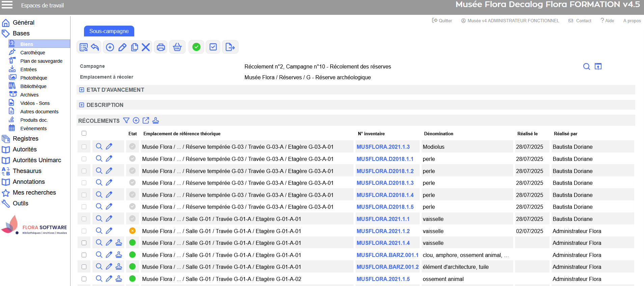The image size is (644, 286).
Task: Click the filter icon beside RÉCOLEMENTS
Action: [x=126, y=120]
